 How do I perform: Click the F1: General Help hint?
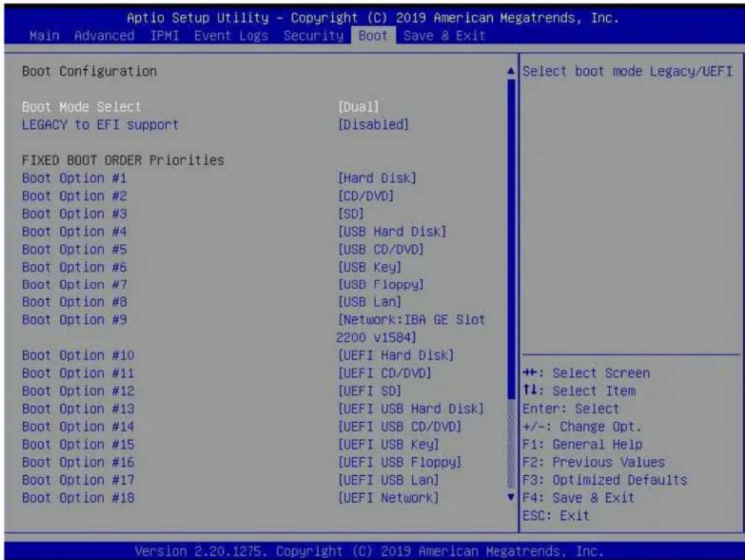(582, 445)
